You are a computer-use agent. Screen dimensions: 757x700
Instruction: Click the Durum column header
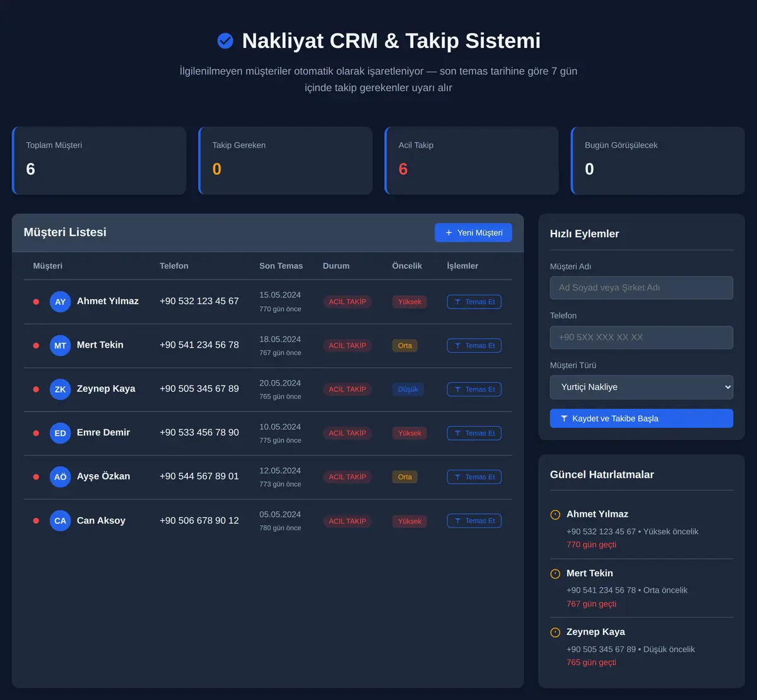click(x=336, y=266)
